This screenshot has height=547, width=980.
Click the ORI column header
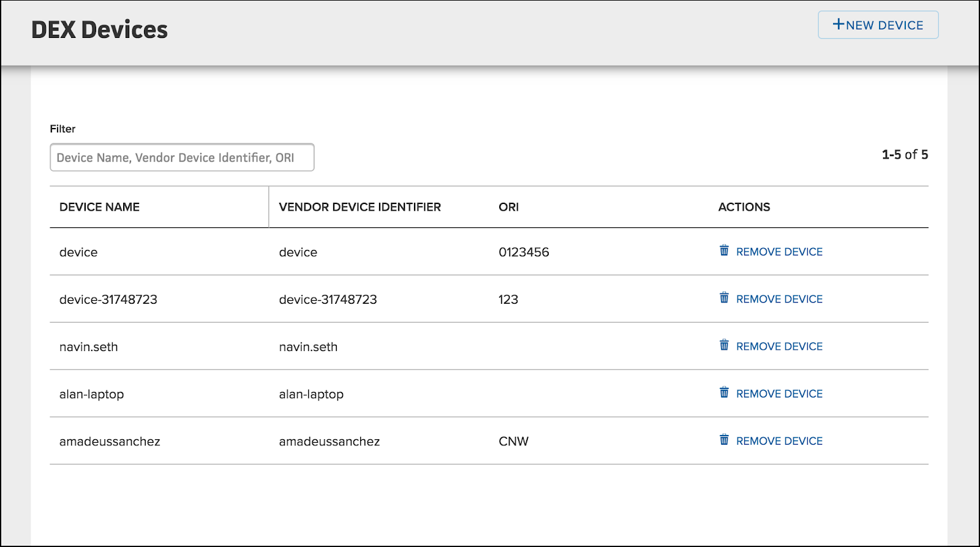[508, 207]
